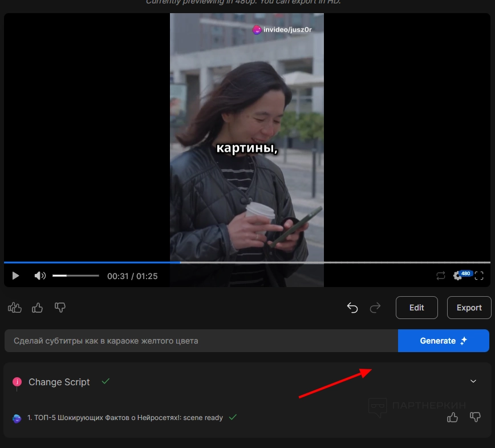Undo the last change

[x=352, y=308]
